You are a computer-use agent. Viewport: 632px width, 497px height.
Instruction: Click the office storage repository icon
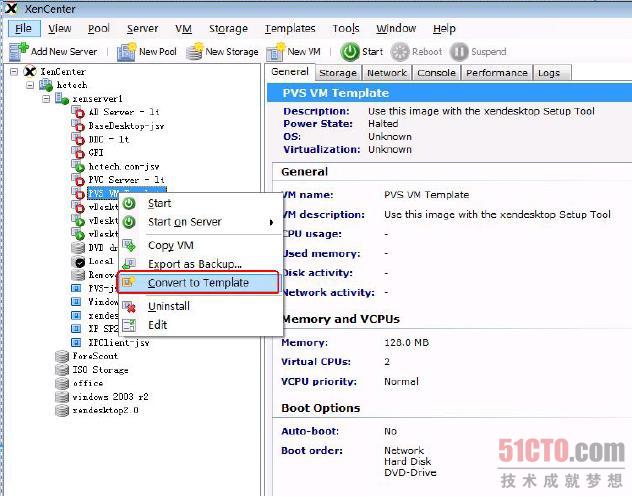pyautogui.click(x=62, y=383)
